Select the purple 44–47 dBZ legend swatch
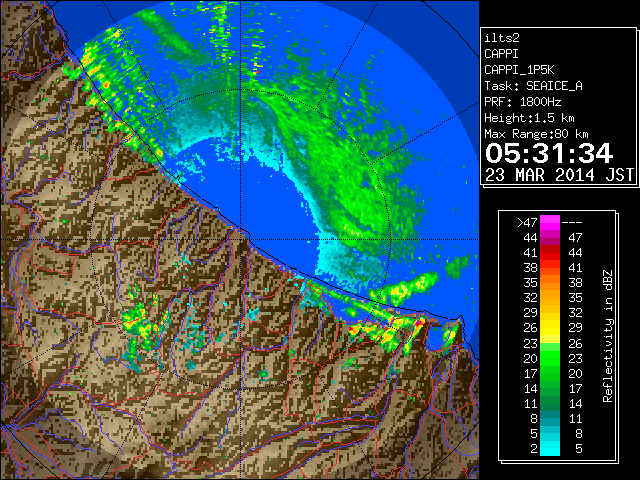The height and width of the screenshot is (480, 640). 550,238
